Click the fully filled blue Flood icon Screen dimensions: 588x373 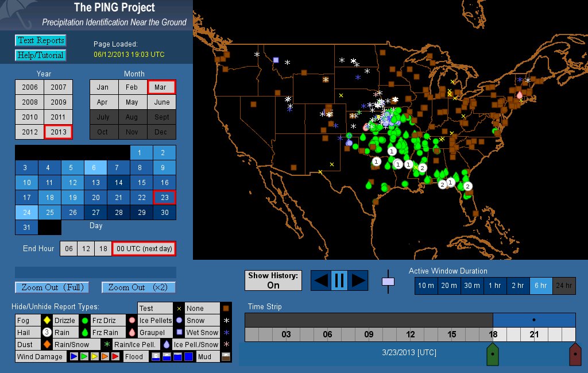(187, 357)
